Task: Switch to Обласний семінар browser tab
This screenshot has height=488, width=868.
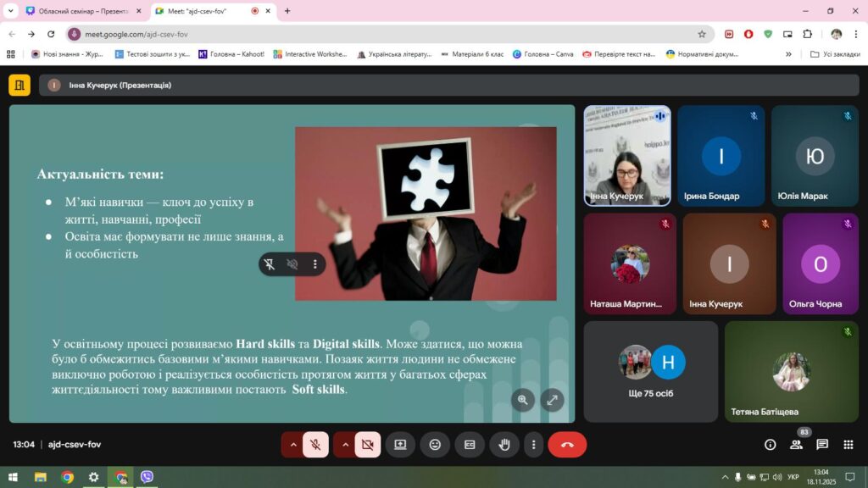Action: click(x=84, y=11)
